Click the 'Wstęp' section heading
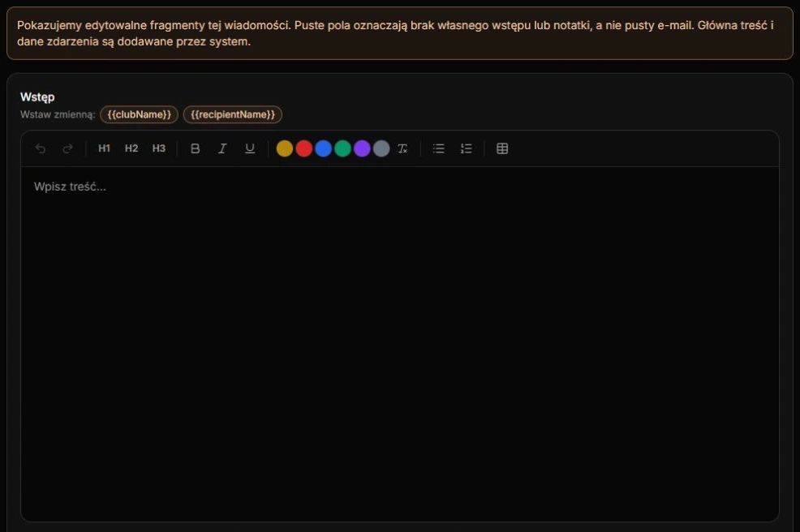 (x=37, y=97)
